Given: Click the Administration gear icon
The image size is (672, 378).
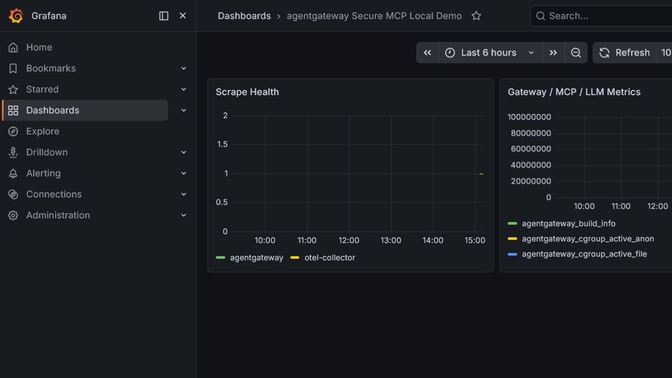Looking at the screenshot, I should coord(13,215).
